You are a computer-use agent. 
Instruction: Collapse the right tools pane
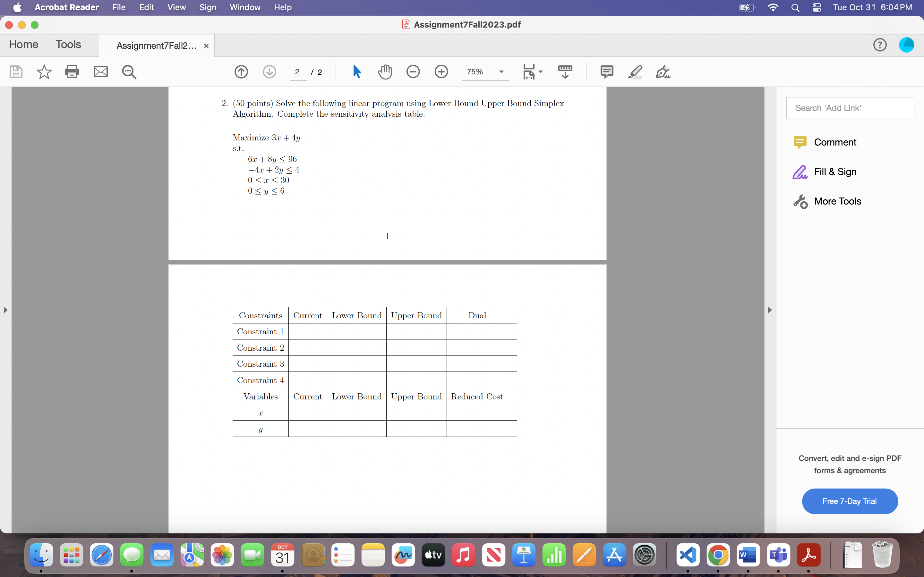tap(770, 310)
